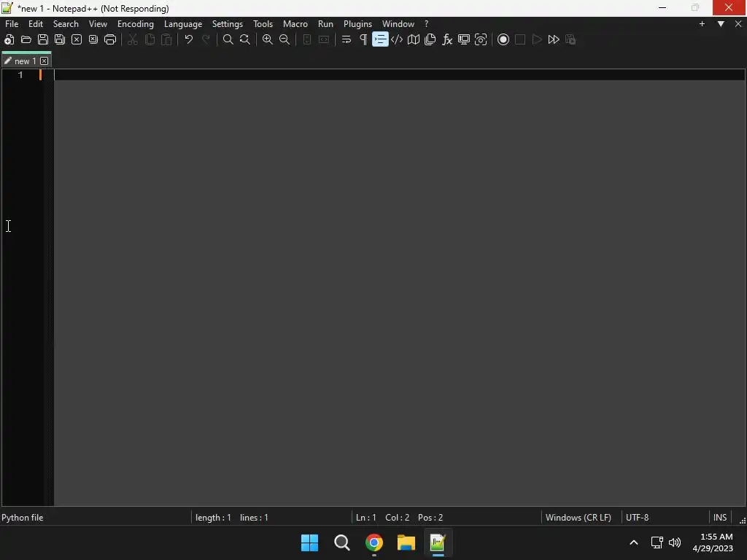This screenshot has height=560, width=747.
Task: Click Windows (CR LF) status entry
Action: click(578, 518)
